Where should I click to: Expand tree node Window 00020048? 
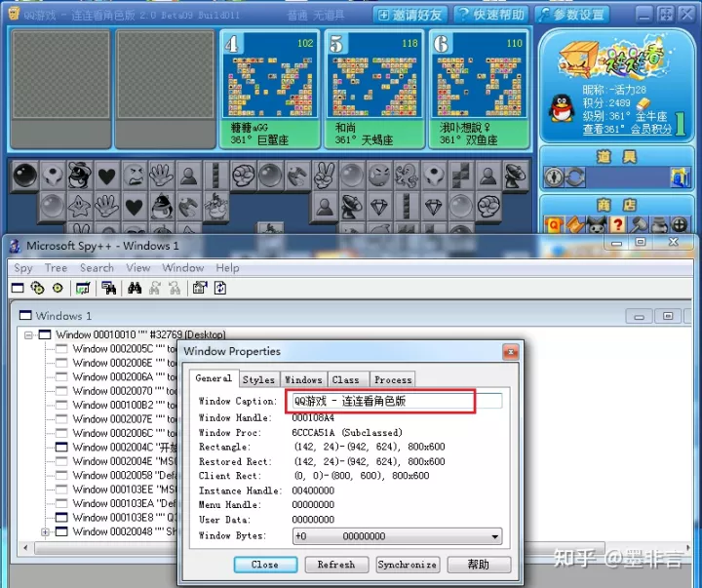(45, 532)
